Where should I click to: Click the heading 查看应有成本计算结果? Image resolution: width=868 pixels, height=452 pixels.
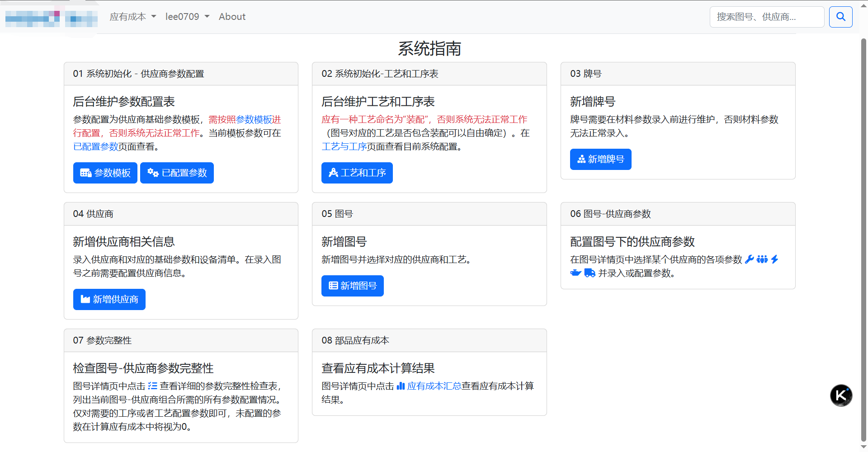pos(378,368)
